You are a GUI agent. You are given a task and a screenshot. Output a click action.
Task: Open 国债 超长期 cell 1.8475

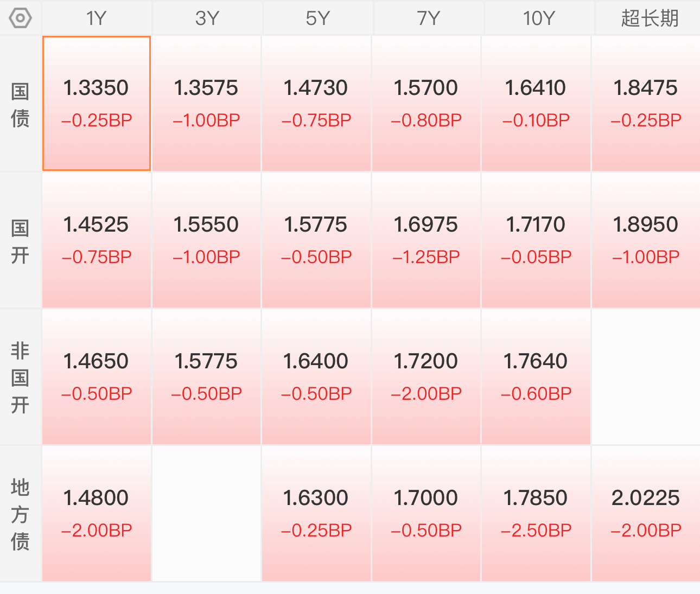coord(646,104)
